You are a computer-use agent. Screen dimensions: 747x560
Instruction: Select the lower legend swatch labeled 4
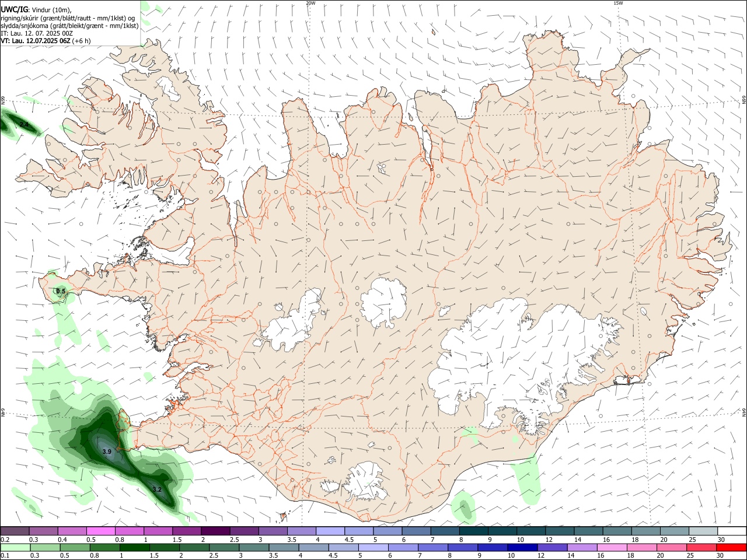(313, 547)
